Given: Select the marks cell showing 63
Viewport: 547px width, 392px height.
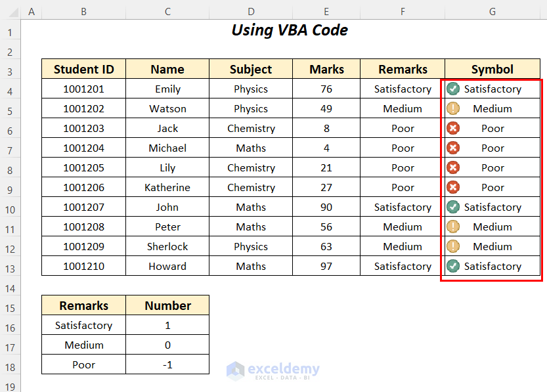Looking at the screenshot, I should [326, 247].
